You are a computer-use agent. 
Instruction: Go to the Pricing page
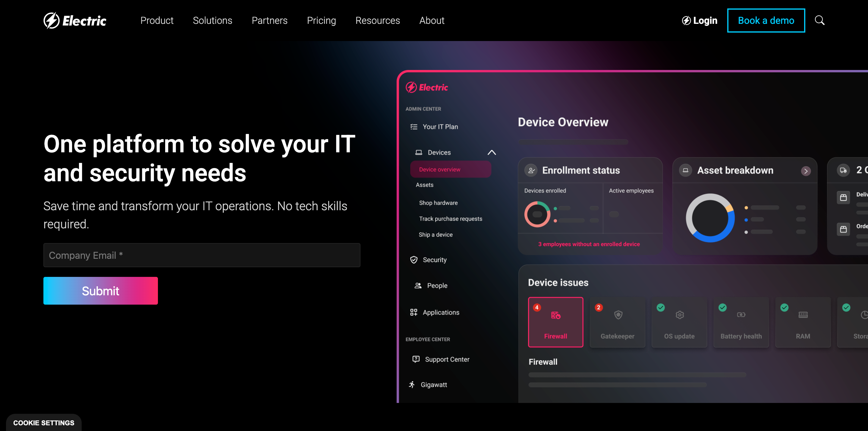click(321, 21)
